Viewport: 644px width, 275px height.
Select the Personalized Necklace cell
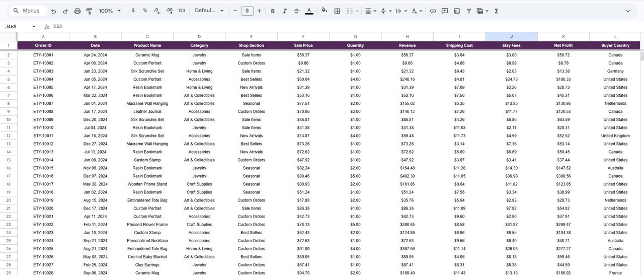[x=147, y=240]
